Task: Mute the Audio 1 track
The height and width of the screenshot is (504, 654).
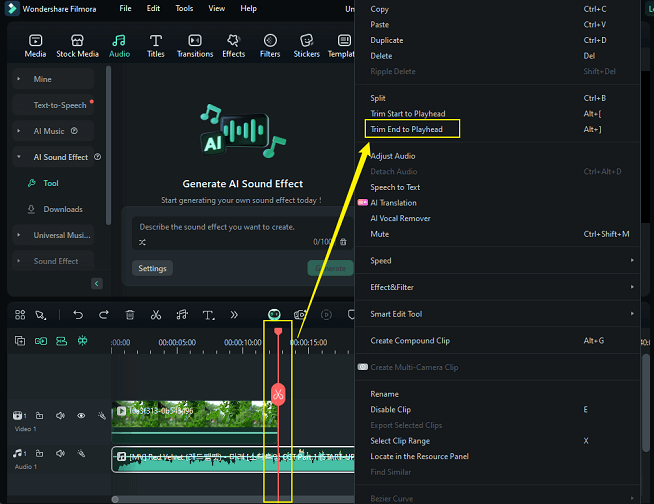Action: (60, 453)
